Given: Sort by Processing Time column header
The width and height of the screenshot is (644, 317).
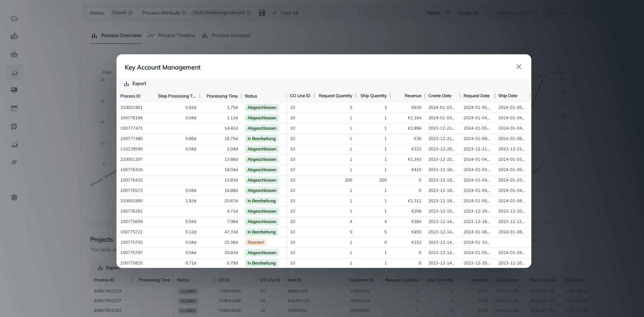Looking at the screenshot, I should 222,96.
